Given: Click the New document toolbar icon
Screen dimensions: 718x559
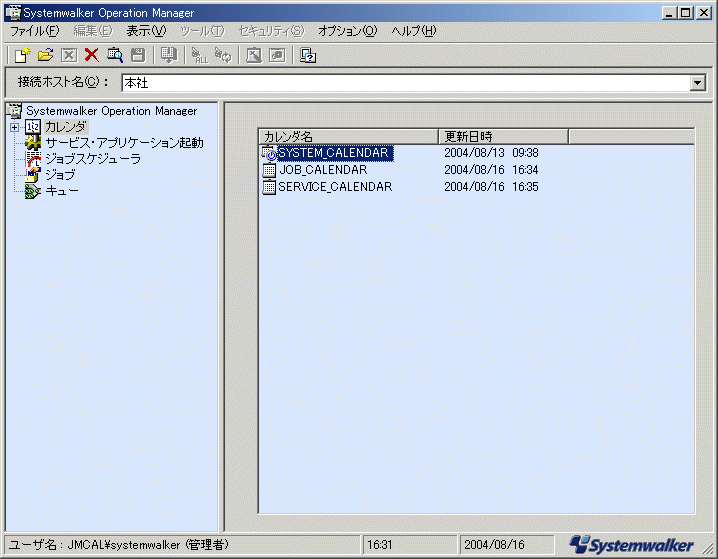Looking at the screenshot, I should (x=21, y=55).
